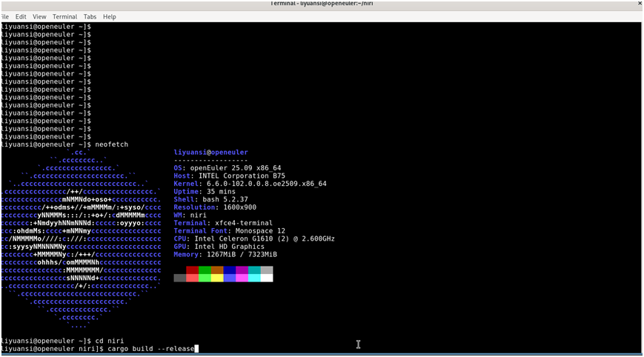
Task: Open the Terminal menu
Action: coord(64,17)
